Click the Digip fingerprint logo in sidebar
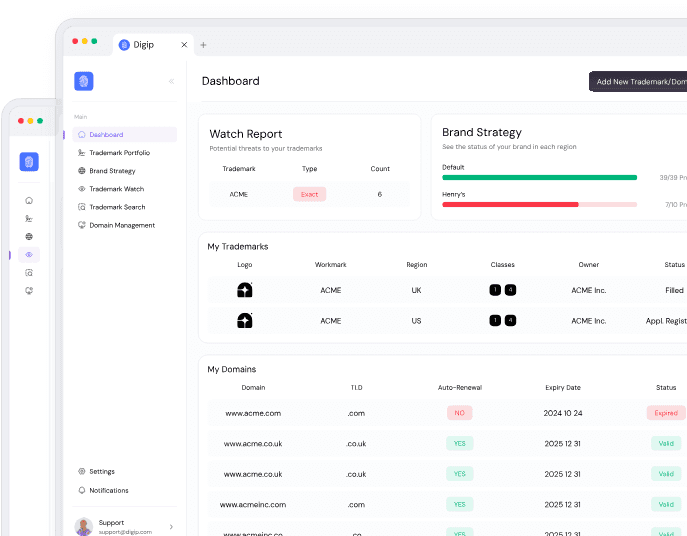The height and width of the screenshot is (536, 687). (84, 82)
